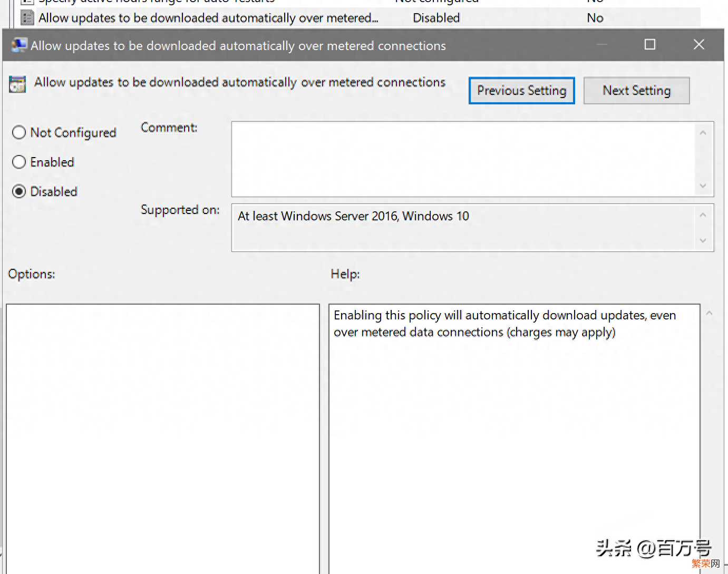Click the Disabled state cell in background list

point(436,18)
